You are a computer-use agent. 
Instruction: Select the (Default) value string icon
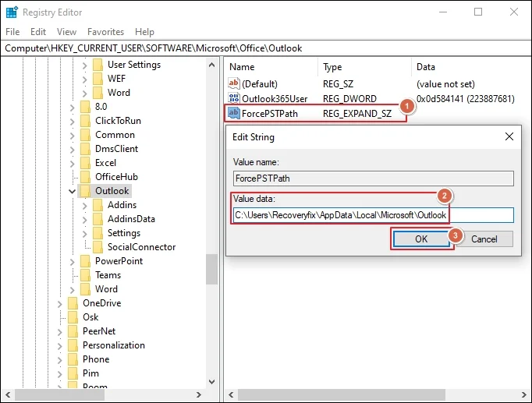(234, 83)
